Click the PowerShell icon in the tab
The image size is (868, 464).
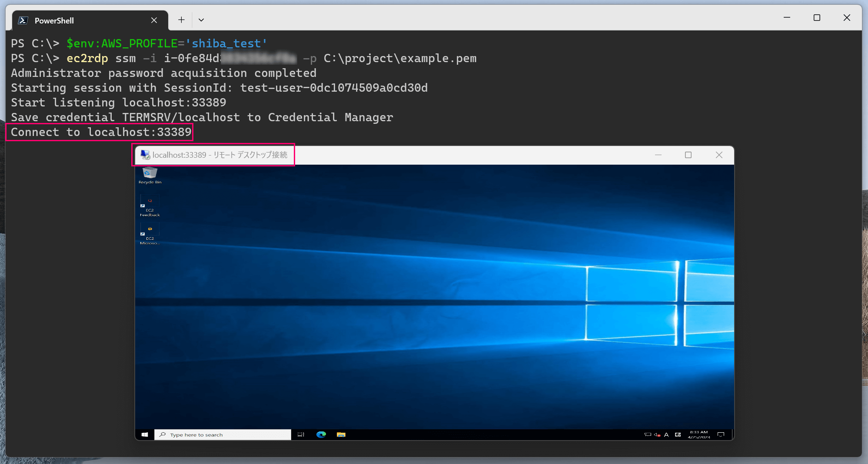tap(23, 20)
